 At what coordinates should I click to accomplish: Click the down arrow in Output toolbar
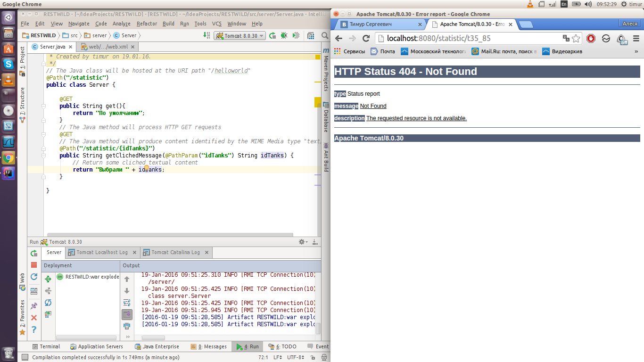pyautogui.click(x=127, y=291)
